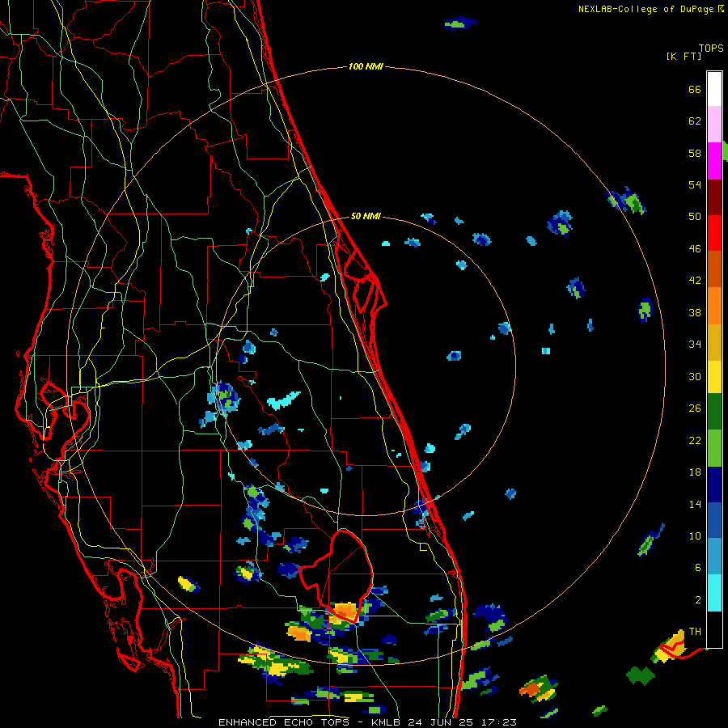Click the 62 legend value
Screen dimensions: 728x728
pyautogui.click(x=695, y=121)
